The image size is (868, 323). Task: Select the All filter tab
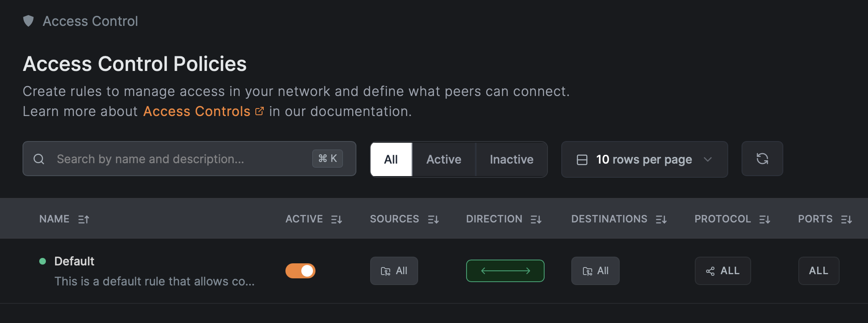click(x=391, y=159)
